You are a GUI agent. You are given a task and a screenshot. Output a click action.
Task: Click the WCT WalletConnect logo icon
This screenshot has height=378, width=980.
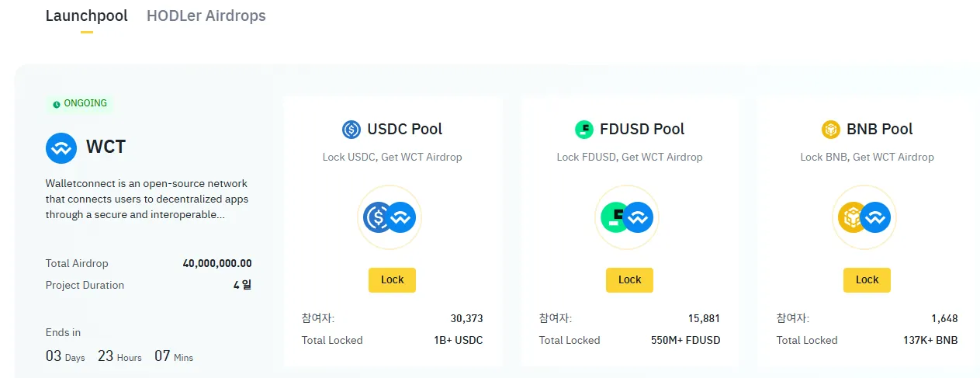click(x=61, y=147)
